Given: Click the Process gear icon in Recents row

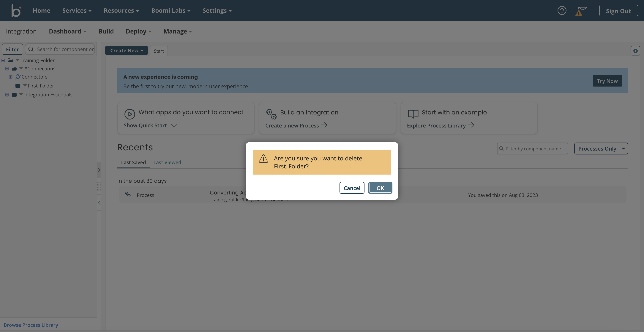Looking at the screenshot, I should point(128,194).
